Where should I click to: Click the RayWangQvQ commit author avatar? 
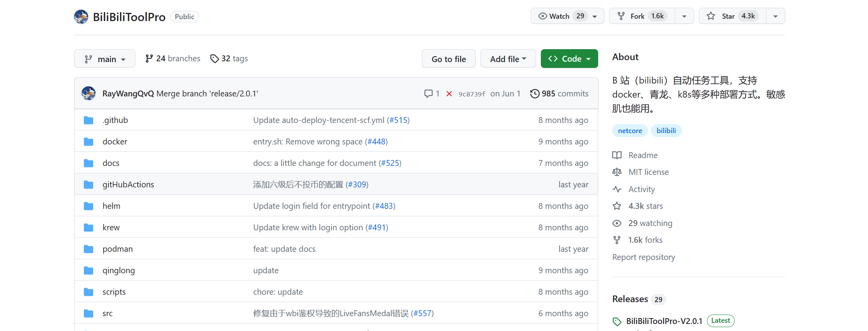pyautogui.click(x=89, y=94)
